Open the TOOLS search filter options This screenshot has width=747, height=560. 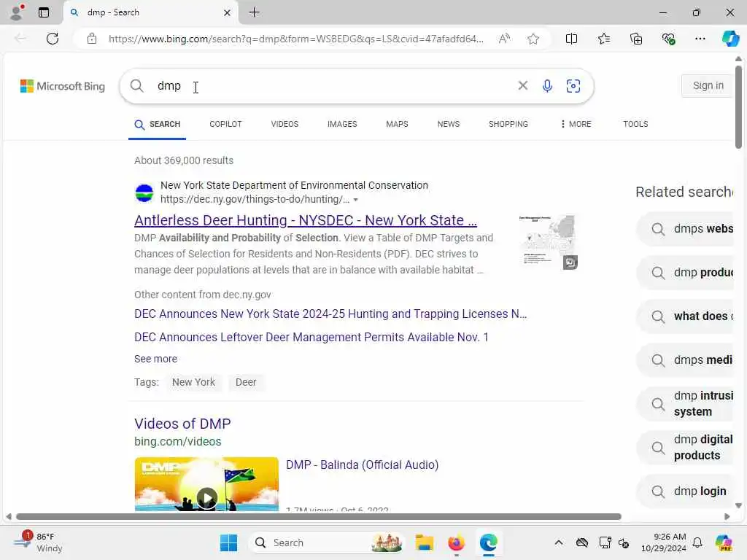(635, 124)
